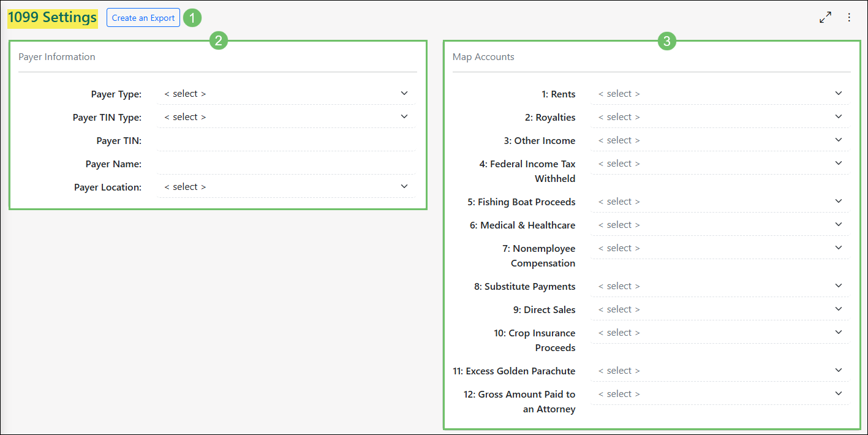Click the Create an Export button
The image size is (868, 435).
pyautogui.click(x=143, y=18)
